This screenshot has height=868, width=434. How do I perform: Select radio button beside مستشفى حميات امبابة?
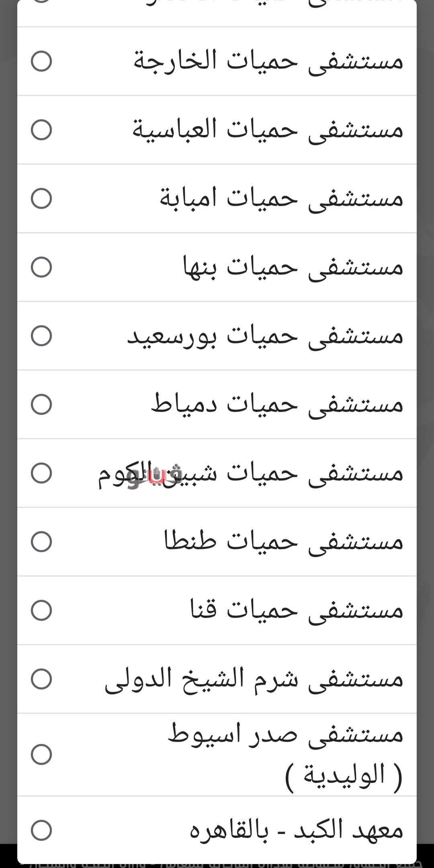(41, 199)
